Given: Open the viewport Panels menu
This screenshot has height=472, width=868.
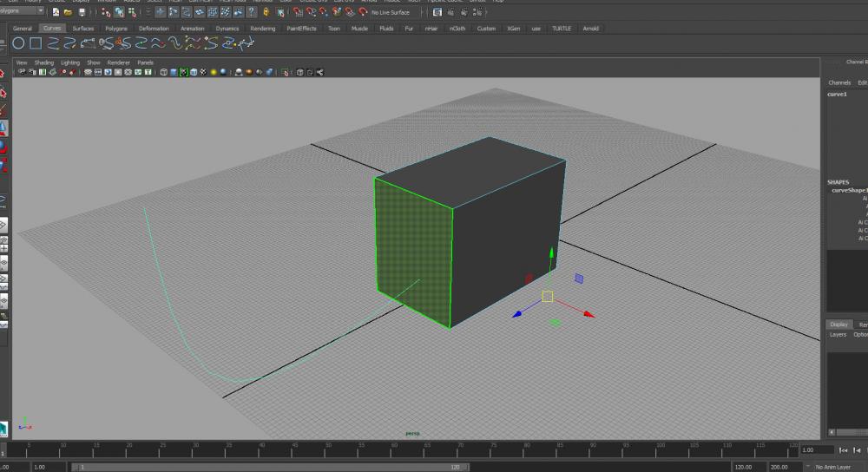Looking at the screenshot, I should pos(145,62).
